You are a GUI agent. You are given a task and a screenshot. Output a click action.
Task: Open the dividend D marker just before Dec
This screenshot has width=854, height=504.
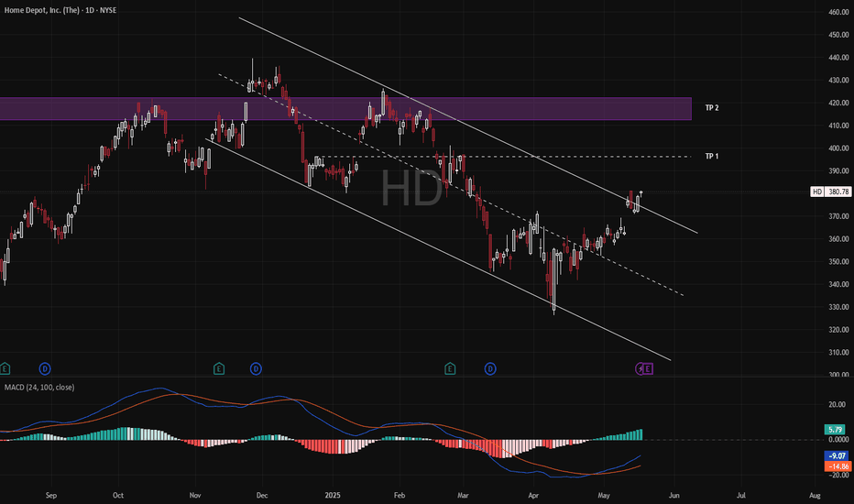tap(256, 369)
